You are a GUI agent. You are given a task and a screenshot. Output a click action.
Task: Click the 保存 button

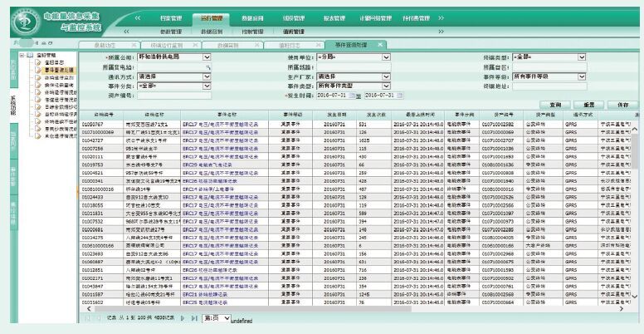click(x=623, y=105)
